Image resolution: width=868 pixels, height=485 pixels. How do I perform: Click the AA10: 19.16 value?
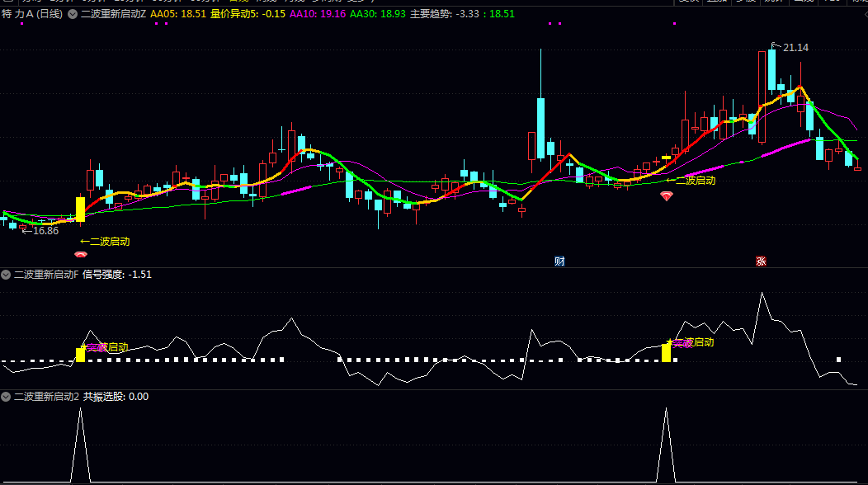point(318,14)
